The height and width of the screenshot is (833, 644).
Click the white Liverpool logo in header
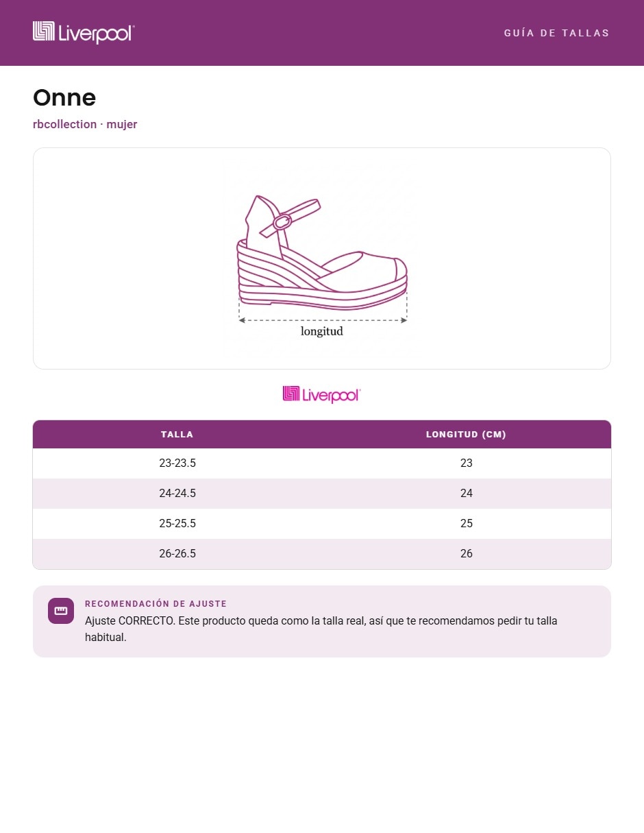84,33
